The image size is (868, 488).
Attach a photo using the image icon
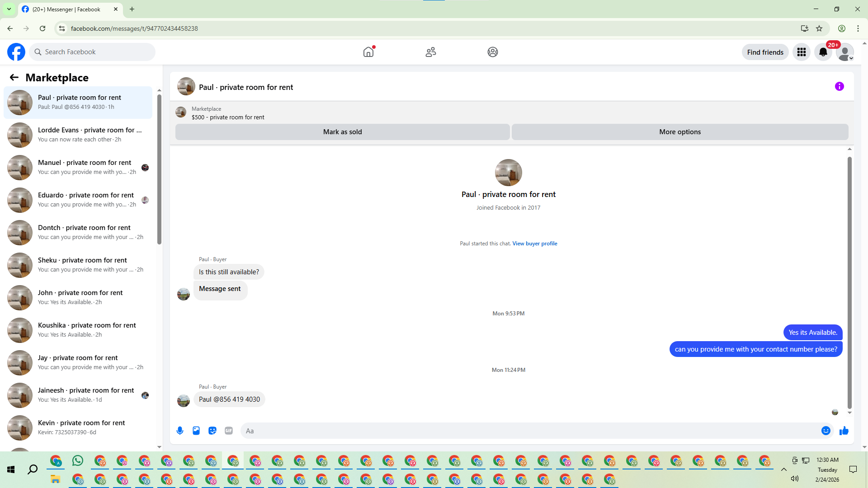click(x=196, y=431)
